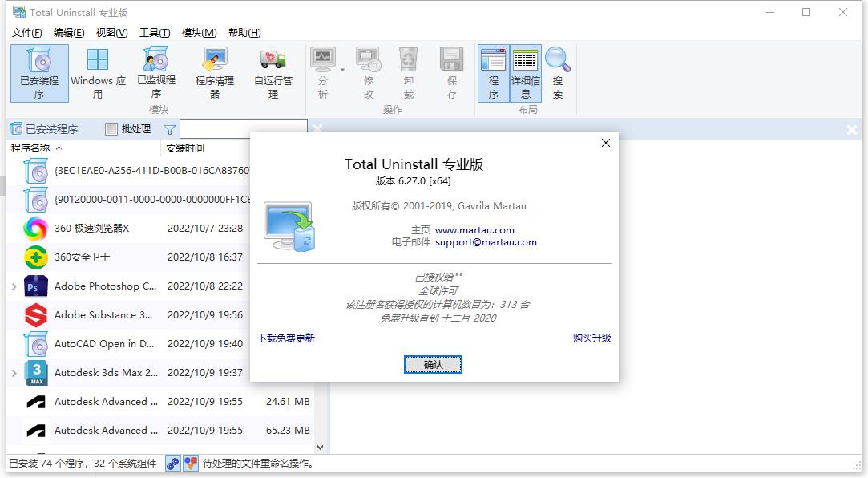Select the 24.61 MB size cell
Image resolution: width=868 pixels, height=478 pixels.
click(288, 402)
